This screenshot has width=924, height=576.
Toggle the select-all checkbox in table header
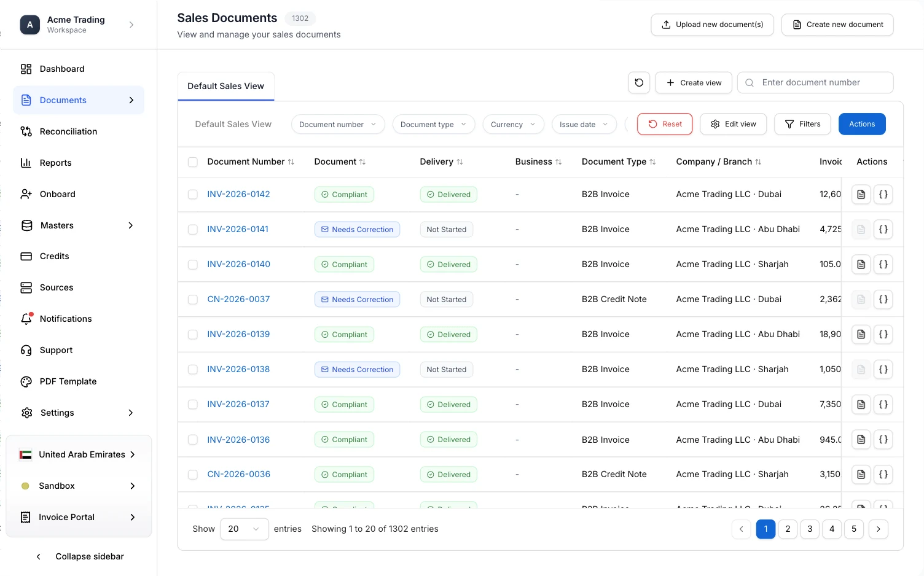coord(193,162)
